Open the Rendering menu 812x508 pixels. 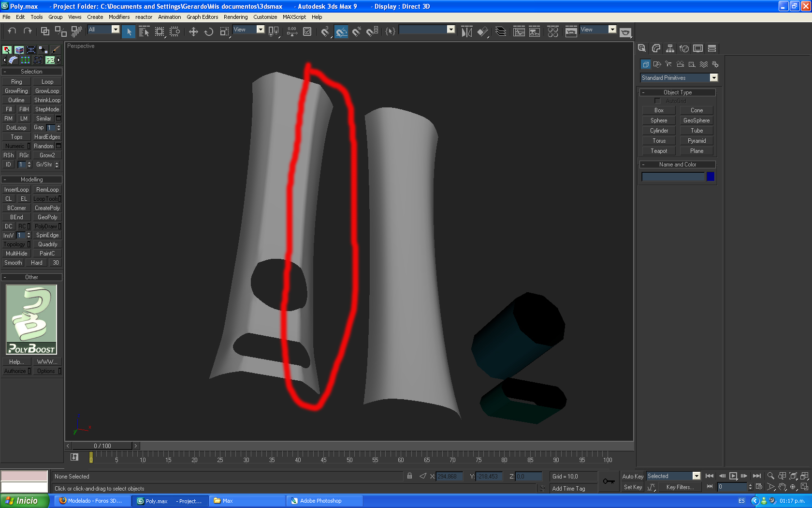[x=236, y=17]
